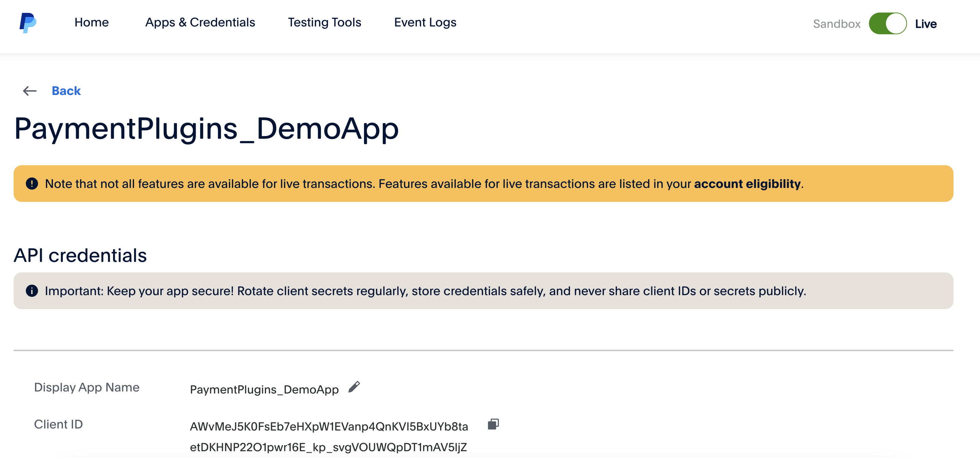Open Testing Tools menu
This screenshot has height=458, width=980.
[x=325, y=22]
